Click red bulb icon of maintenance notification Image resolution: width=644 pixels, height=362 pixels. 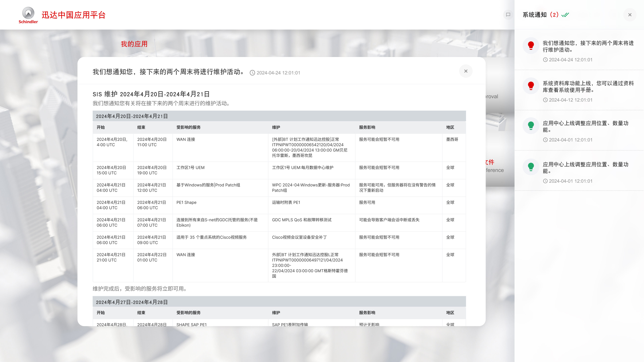click(x=531, y=46)
